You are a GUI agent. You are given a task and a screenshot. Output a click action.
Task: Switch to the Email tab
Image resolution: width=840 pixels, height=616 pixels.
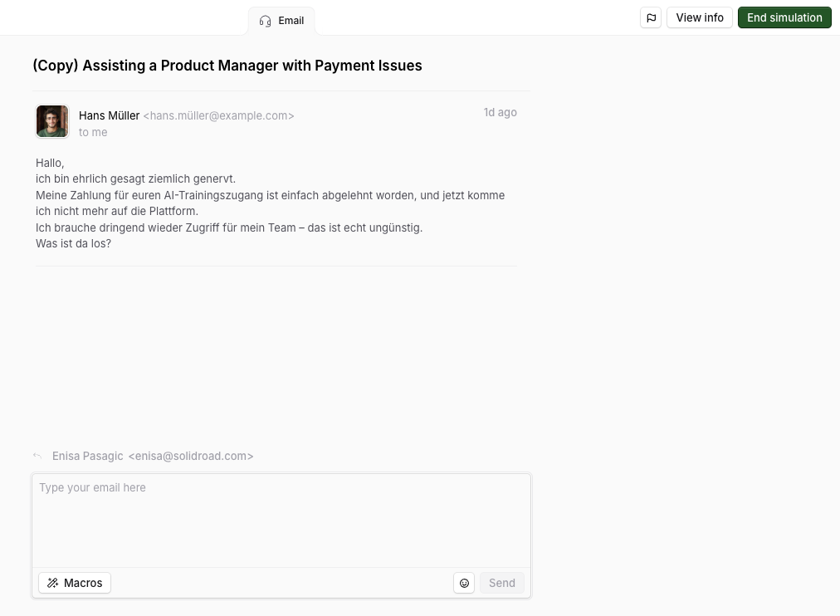tap(281, 21)
